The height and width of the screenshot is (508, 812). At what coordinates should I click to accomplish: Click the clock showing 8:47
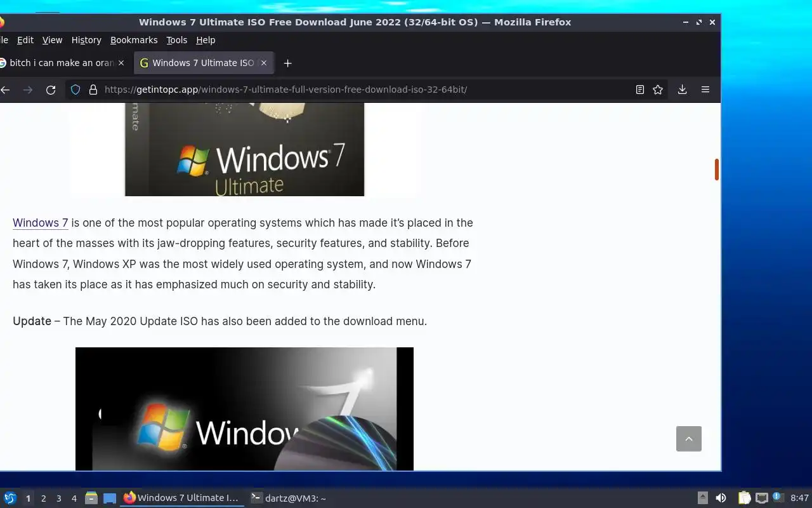point(799,498)
